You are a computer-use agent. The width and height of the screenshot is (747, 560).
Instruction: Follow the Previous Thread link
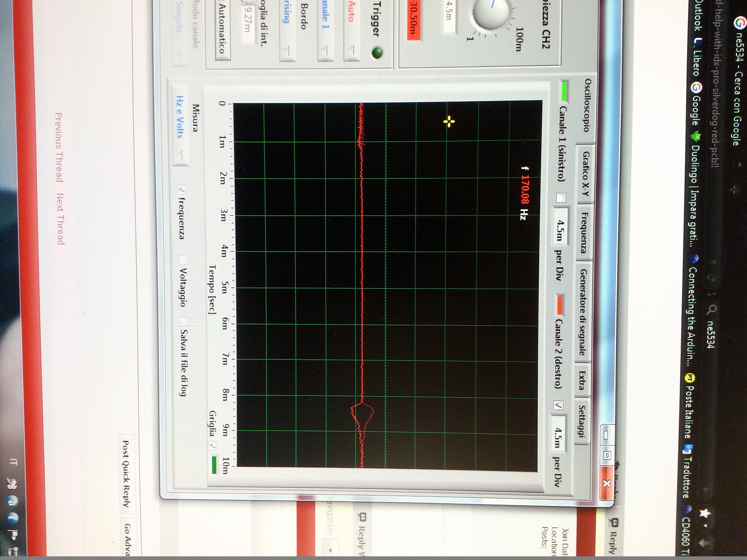[x=59, y=147]
